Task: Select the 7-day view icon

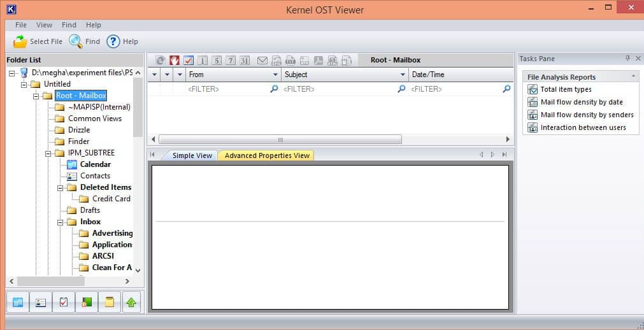Action: point(231,61)
